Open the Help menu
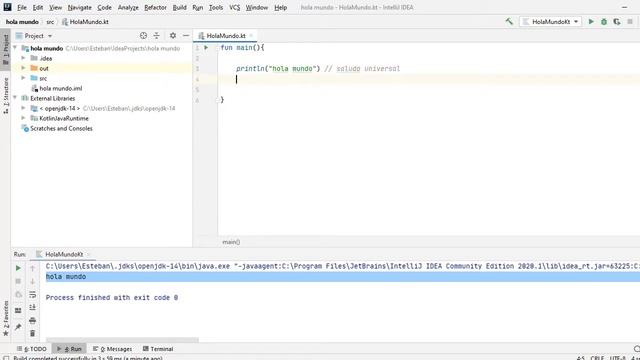This screenshot has height=360, width=640. 280,7
